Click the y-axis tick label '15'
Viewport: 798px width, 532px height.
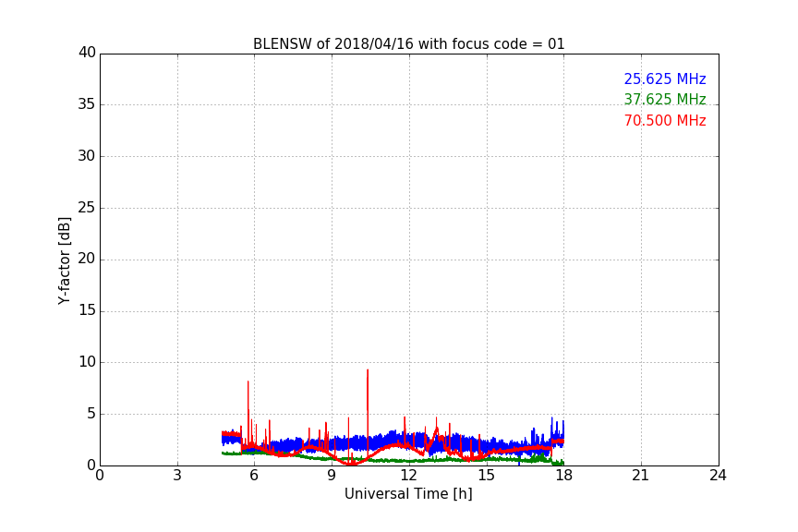[87, 310]
